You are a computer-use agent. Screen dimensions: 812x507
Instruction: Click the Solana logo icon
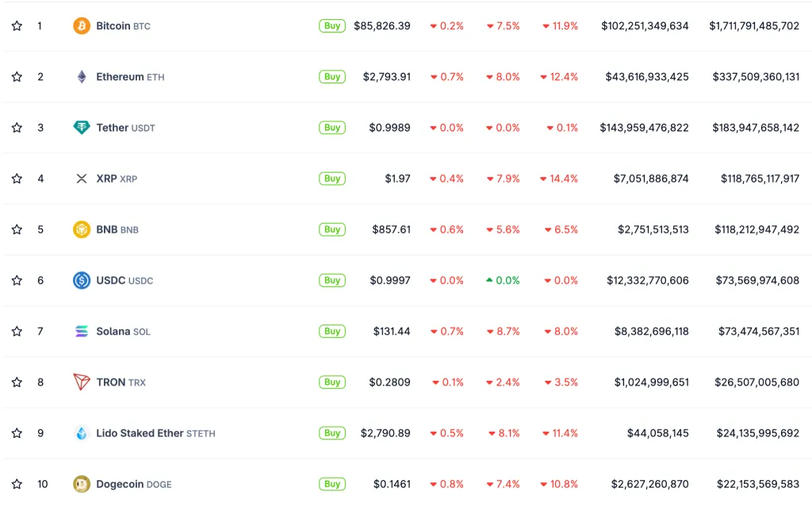[x=82, y=332]
